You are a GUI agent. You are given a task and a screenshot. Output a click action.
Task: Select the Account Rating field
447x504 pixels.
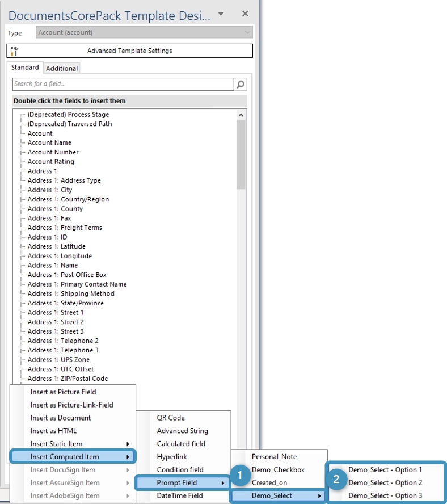tap(51, 161)
